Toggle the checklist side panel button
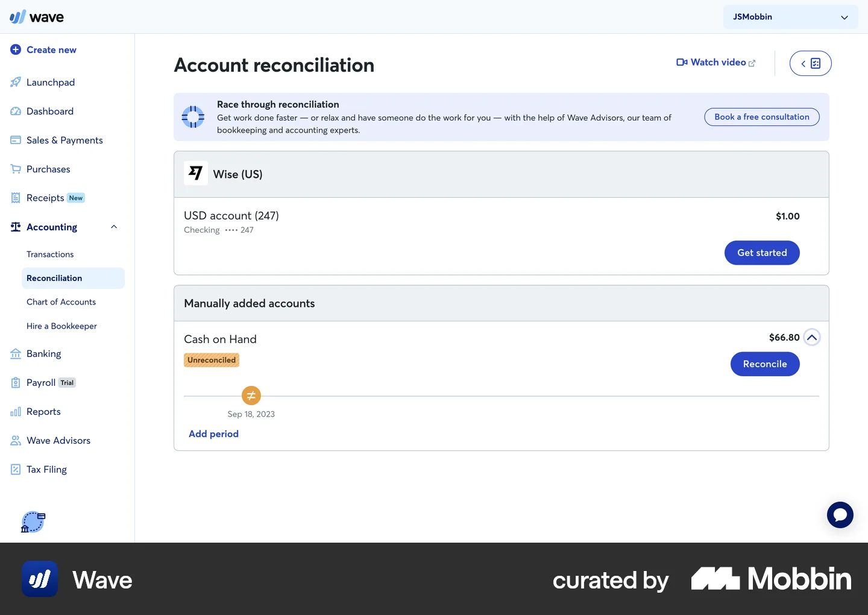 (810, 63)
